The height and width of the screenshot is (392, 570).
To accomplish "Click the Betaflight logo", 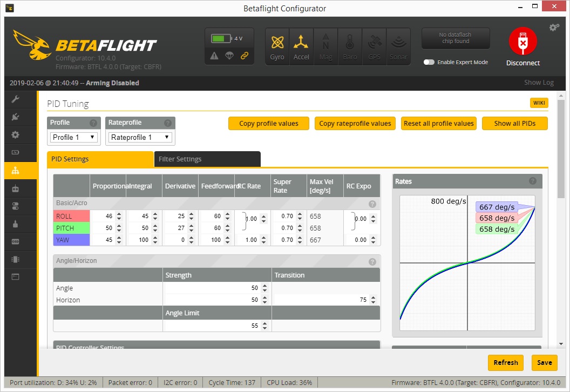I will pos(85,45).
